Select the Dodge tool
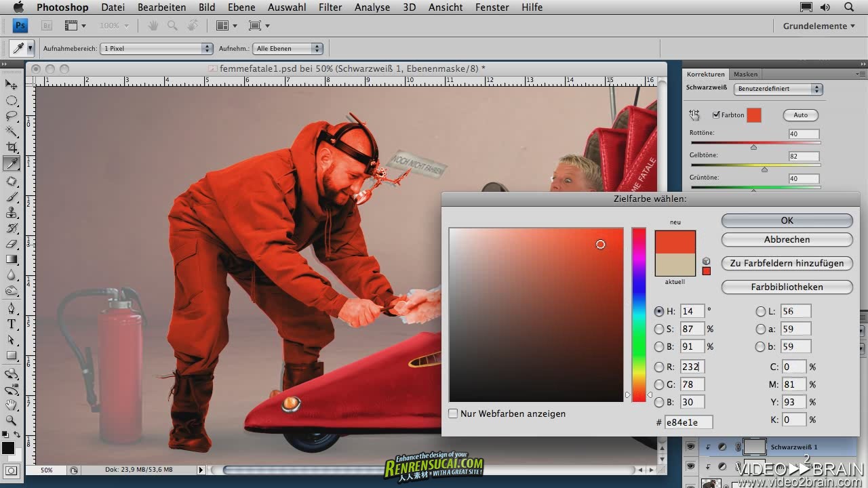The height and width of the screenshot is (488, 868). (12, 290)
